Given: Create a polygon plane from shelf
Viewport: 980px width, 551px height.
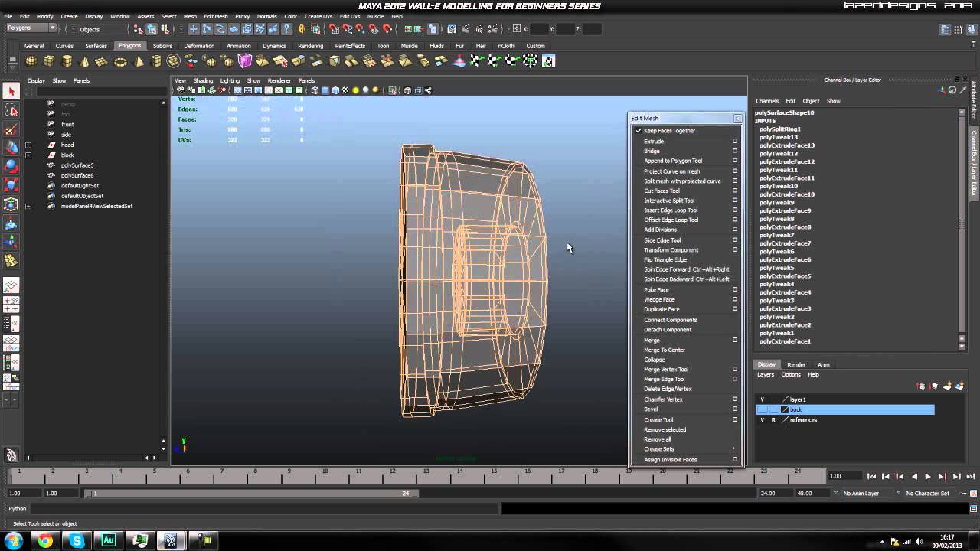Looking at the screenshot, I should point(102,61).
